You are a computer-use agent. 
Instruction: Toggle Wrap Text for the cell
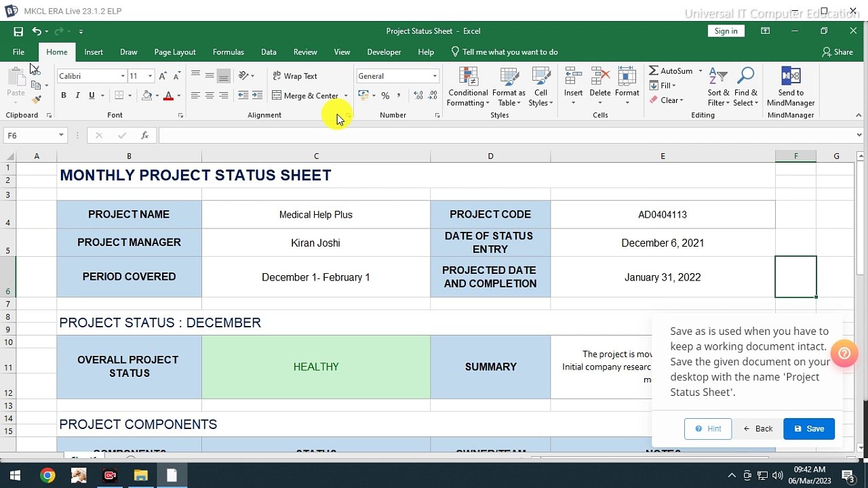tap(295, 76)
